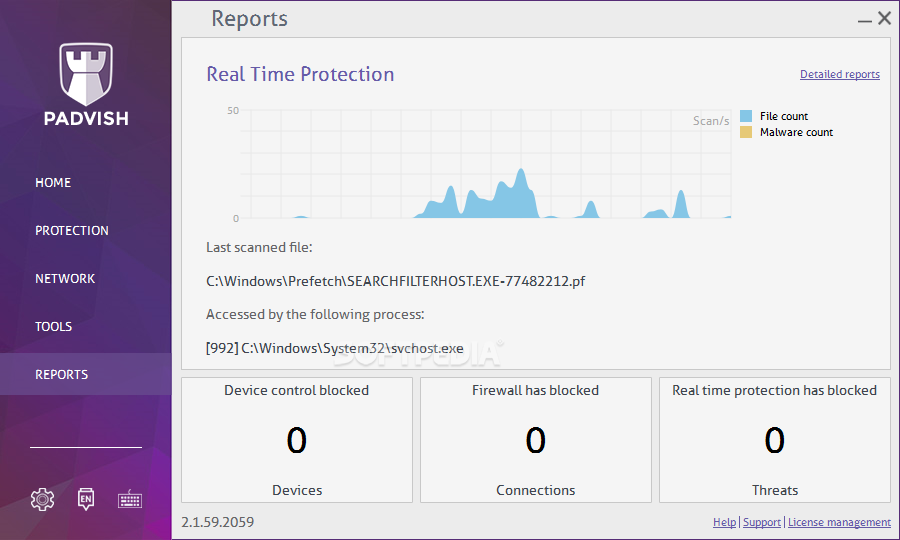Open the TOOLS section

(x=53, y=327)
